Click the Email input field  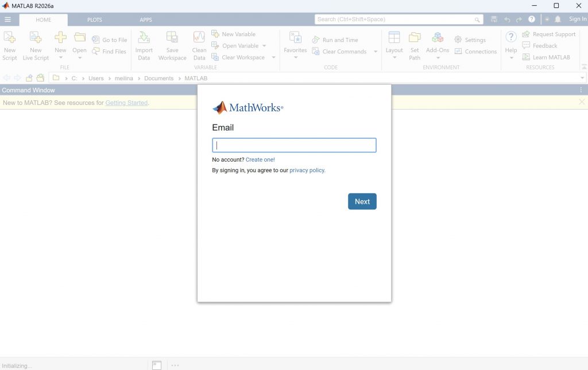tap(295, 145)
